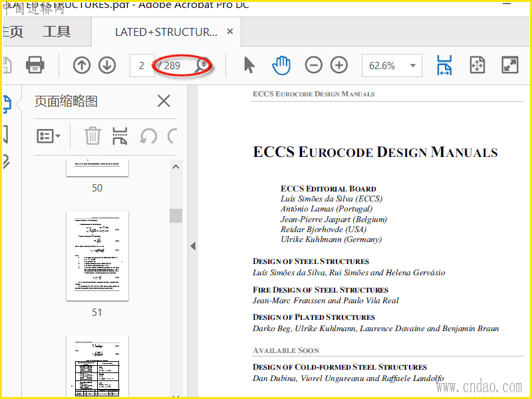532x399 pixels.
Task: Click the '/ 289' total pages text
Action: (x=169, y=65)
